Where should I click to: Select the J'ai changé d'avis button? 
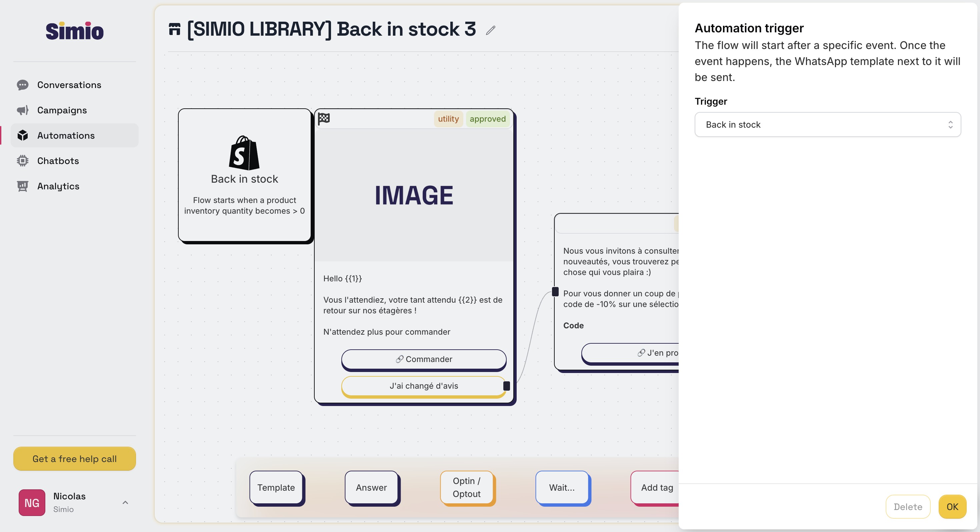pos(423,386)
